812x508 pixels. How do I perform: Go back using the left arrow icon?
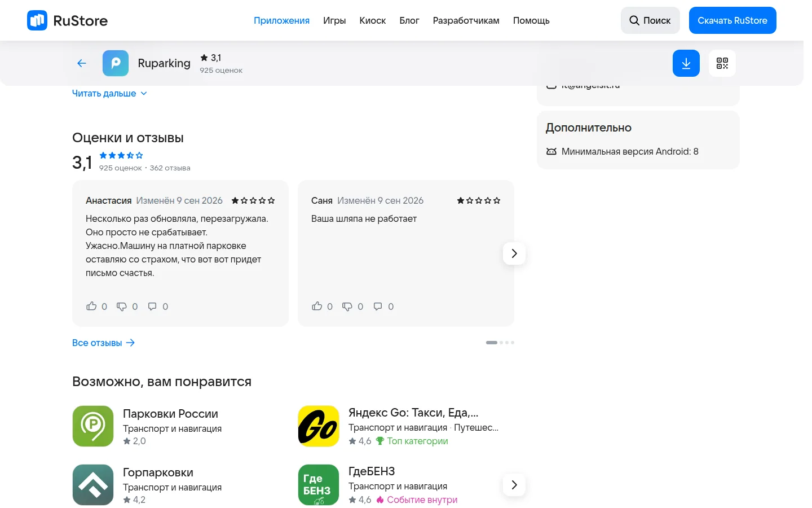click(82, 63)
